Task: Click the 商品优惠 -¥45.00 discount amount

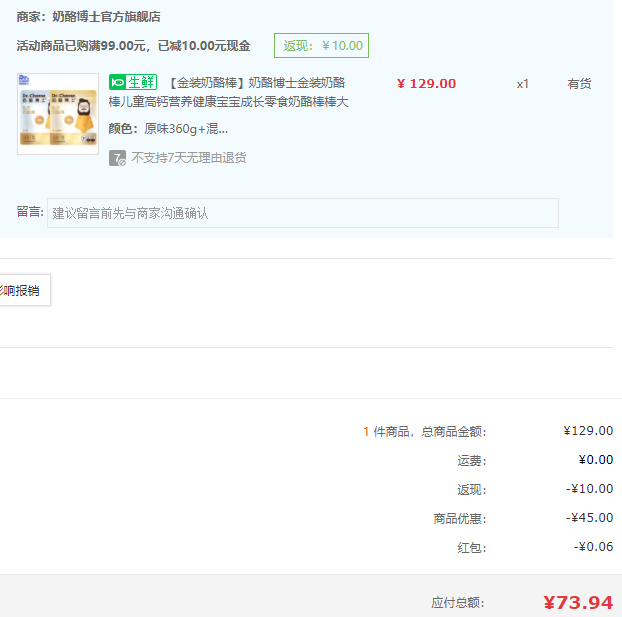Action: 589,518
